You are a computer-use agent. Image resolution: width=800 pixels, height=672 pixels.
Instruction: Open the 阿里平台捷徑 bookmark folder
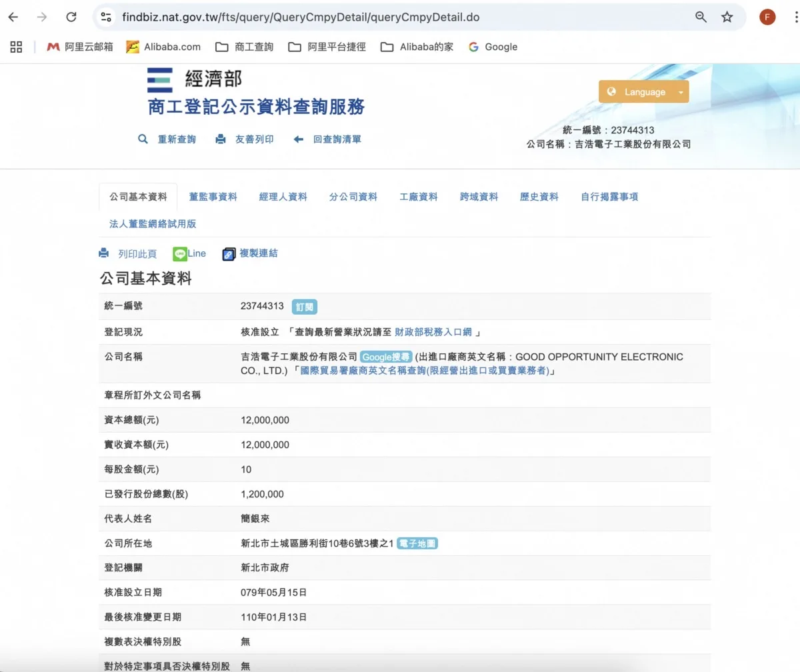[x=327, y=47]
